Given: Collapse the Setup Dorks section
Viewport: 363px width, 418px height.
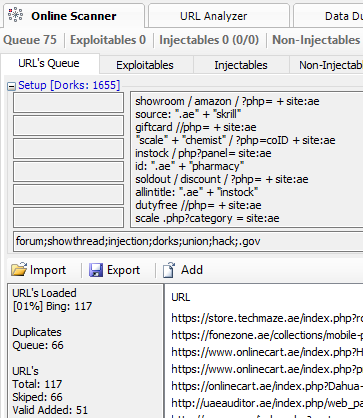Looking at the screenshot, I should coord(11,86).
